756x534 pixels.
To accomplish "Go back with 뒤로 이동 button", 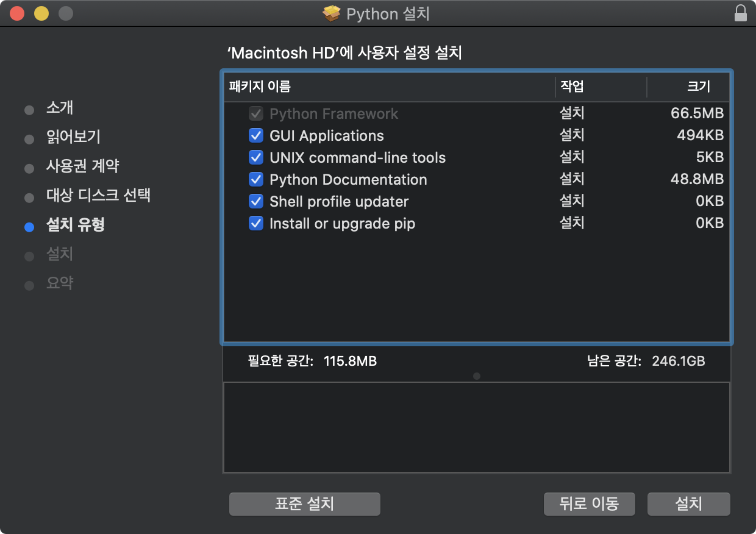I will pyautogui.click(x=590, y=504).
